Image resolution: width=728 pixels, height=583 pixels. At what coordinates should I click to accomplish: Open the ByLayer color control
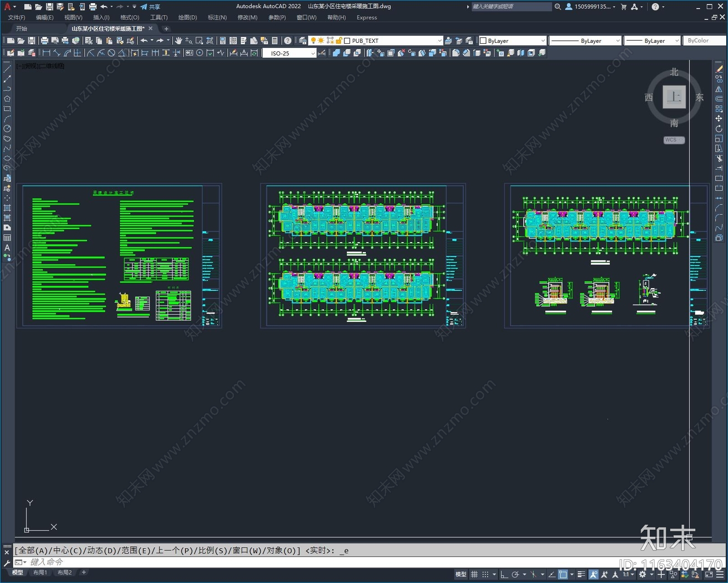[x=513, y=41]
